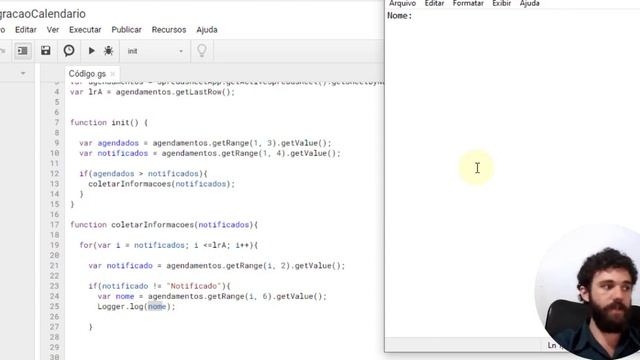Click the project title gracaoCalendario
This screenshot has height=360, width=640.
[42, 14]
